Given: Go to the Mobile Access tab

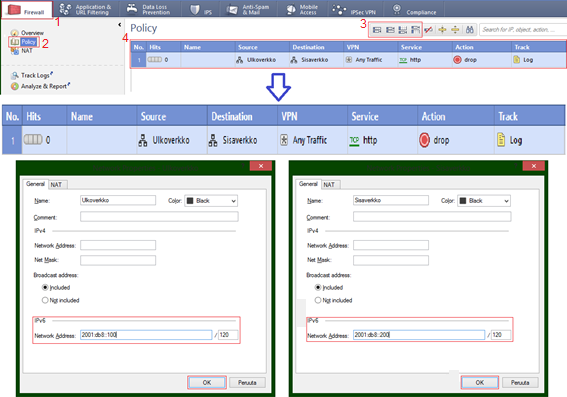Looking at the screenshot, I should [x=302, y=9].
